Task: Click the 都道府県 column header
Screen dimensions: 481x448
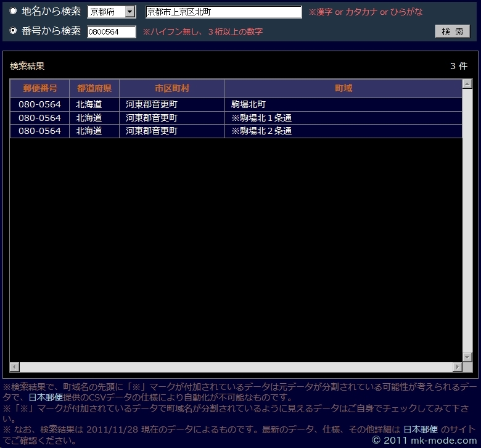Action: (x=94, y=88)
